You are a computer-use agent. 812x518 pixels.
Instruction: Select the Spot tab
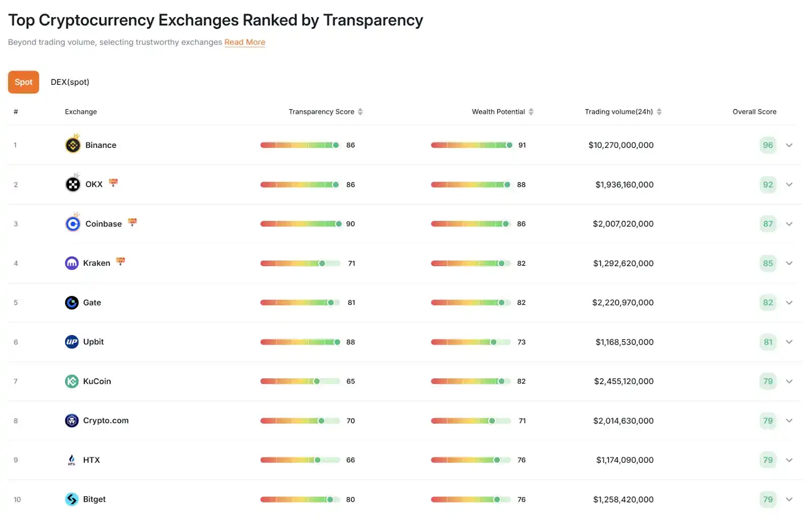[23, 82]
